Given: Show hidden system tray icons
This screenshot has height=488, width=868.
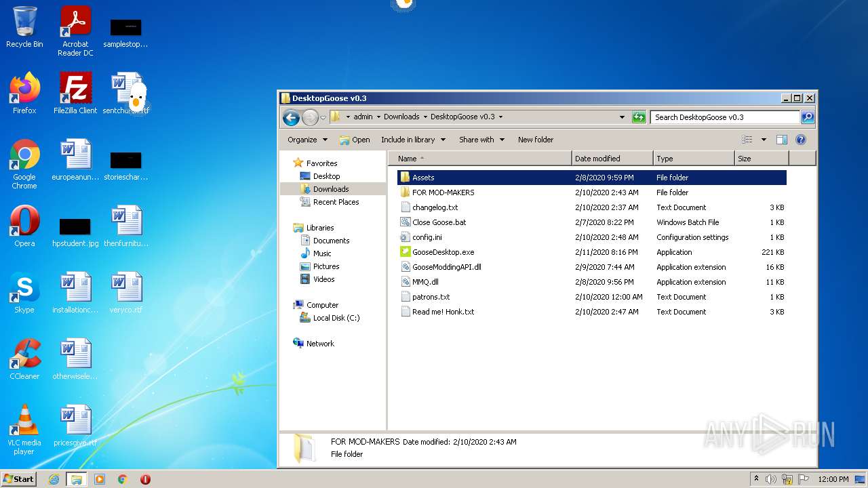Looking at the screenshot, I should (756, 479).
